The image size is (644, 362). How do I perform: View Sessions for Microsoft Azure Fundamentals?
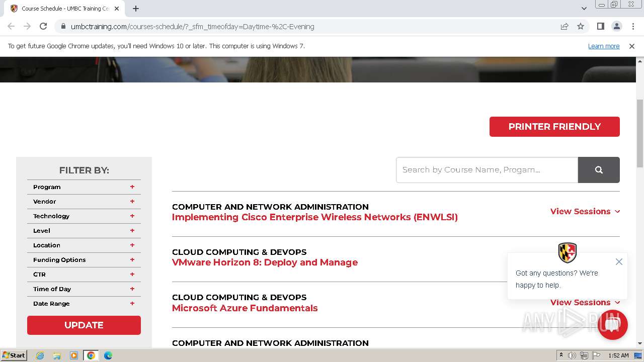click(x=585, y=303)
